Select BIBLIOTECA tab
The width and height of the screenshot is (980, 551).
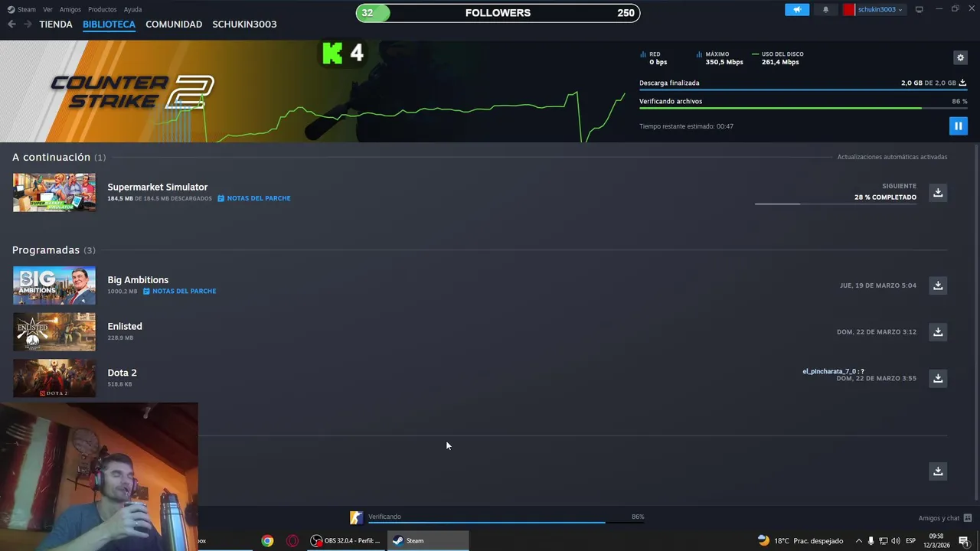pyautogui.click(x=109, y=24)
